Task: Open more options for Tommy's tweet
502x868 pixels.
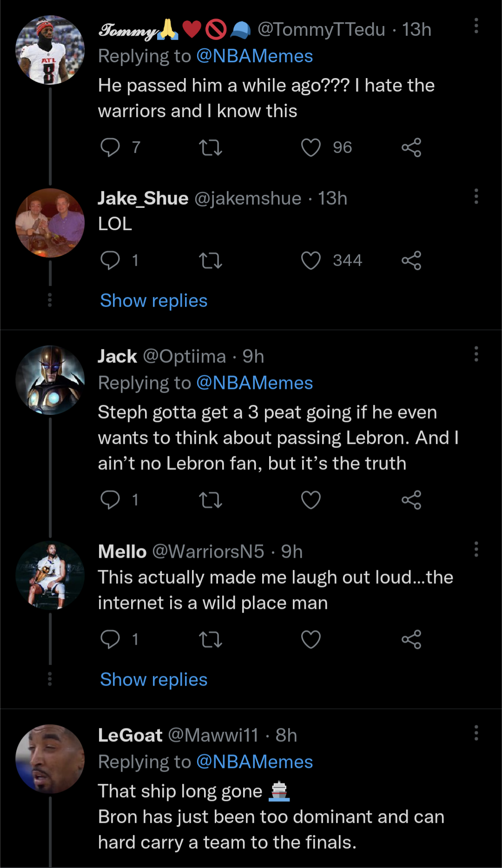Action: click(476, 26)
